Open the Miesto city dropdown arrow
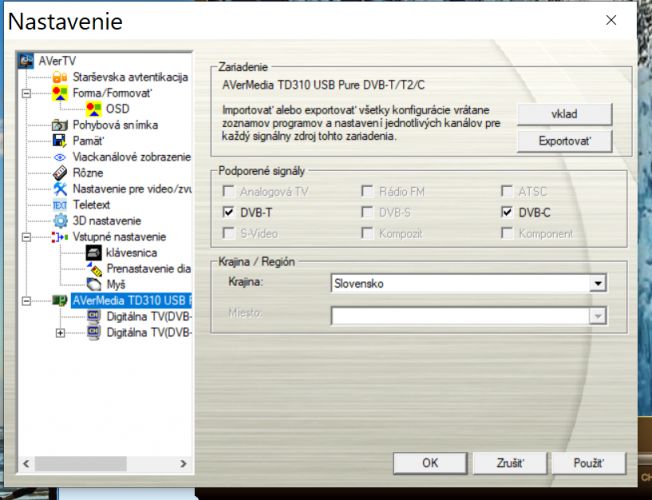 [x=598, y=316]
